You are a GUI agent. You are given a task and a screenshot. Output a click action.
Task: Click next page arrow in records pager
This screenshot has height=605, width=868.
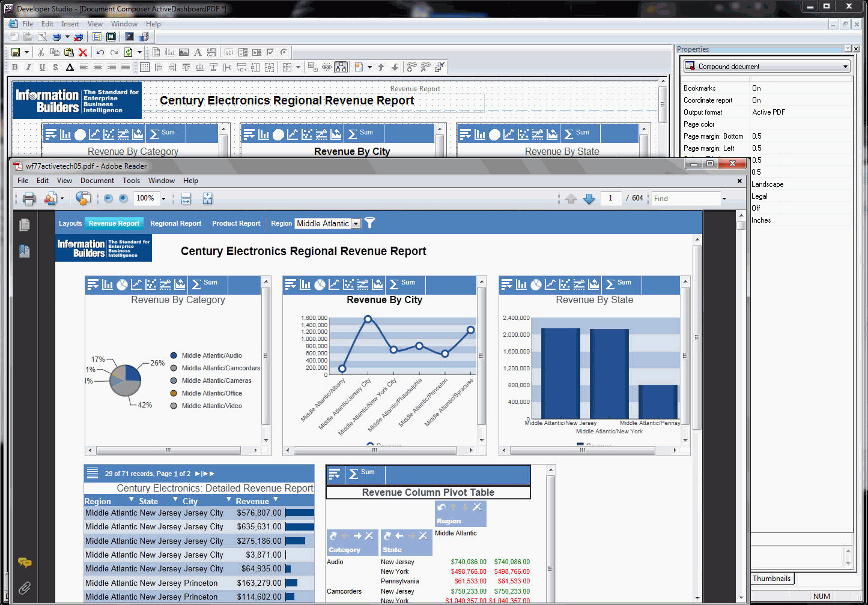[x=198, y=474]
